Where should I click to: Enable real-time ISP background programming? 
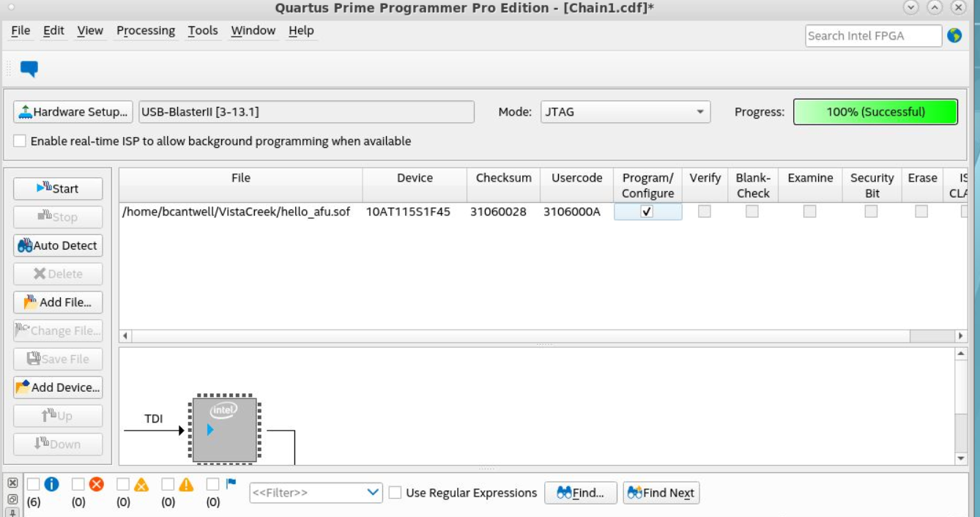[x=20, y=141]
